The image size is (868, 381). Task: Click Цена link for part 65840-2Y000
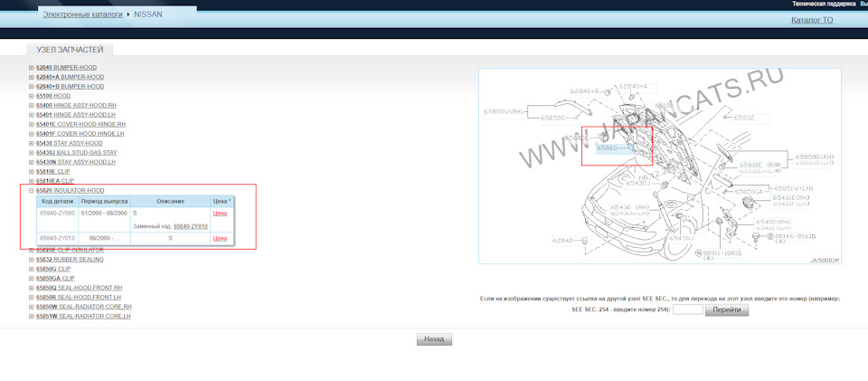pyautogui.click(x=220, y=214)
